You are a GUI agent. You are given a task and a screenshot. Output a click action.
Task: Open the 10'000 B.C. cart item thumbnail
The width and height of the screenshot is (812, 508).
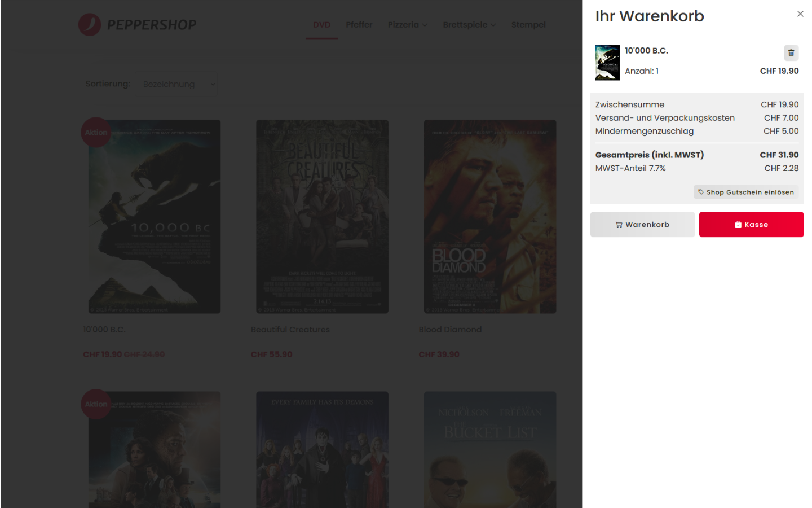(x=607, y=63)
